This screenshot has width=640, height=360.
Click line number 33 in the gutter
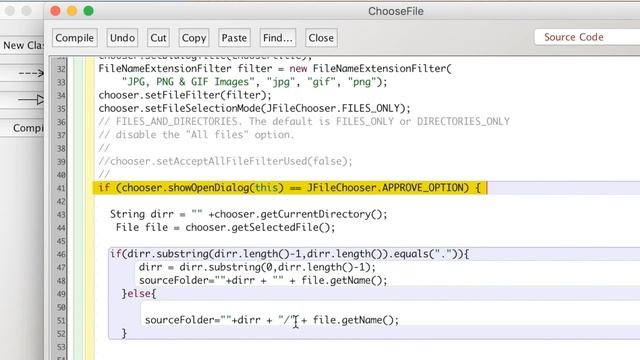coord(61,82)
